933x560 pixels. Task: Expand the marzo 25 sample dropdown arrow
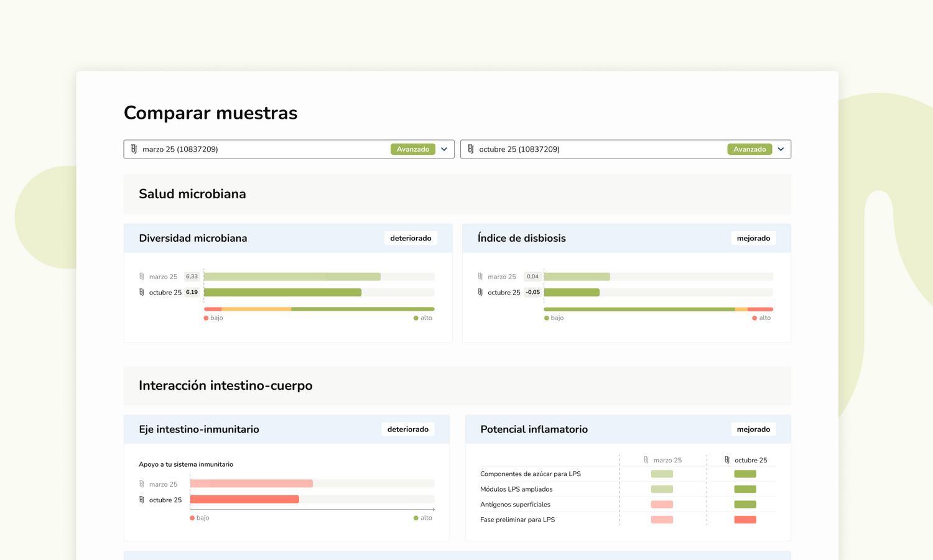tap(444, 149)
